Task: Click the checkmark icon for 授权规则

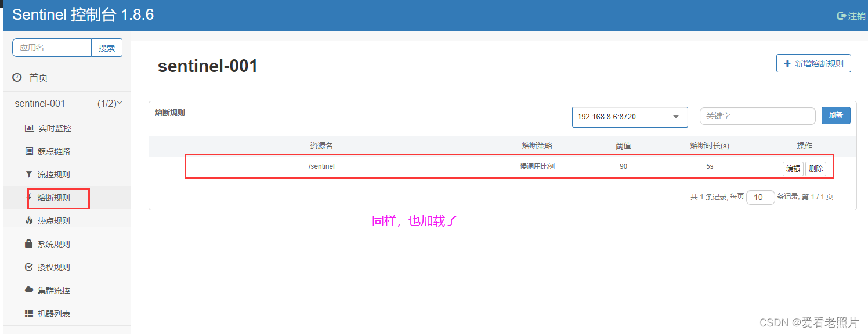Action: point(29,267)
